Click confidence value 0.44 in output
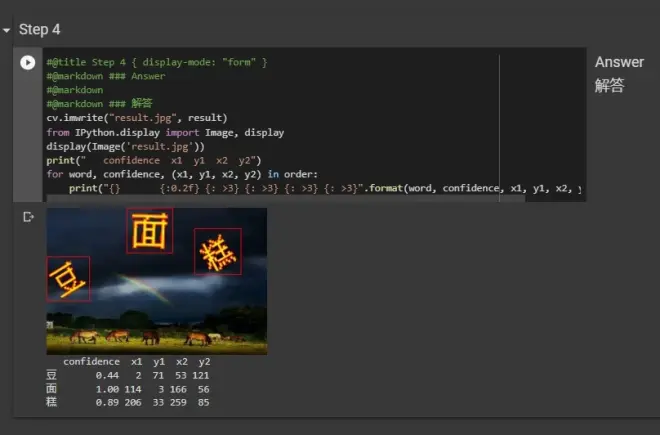The height and width of the screenshot is (435, 660). 107,376
